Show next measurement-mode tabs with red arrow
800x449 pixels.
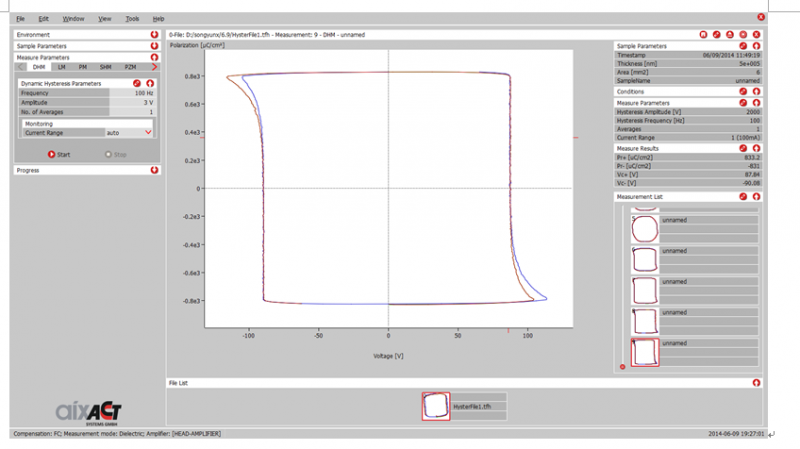tap(154, 67)
